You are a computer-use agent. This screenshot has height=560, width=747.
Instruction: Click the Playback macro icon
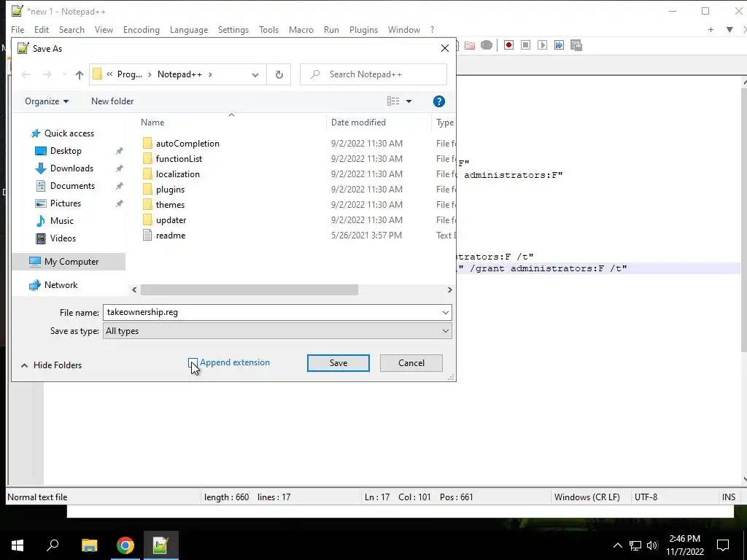542,45
